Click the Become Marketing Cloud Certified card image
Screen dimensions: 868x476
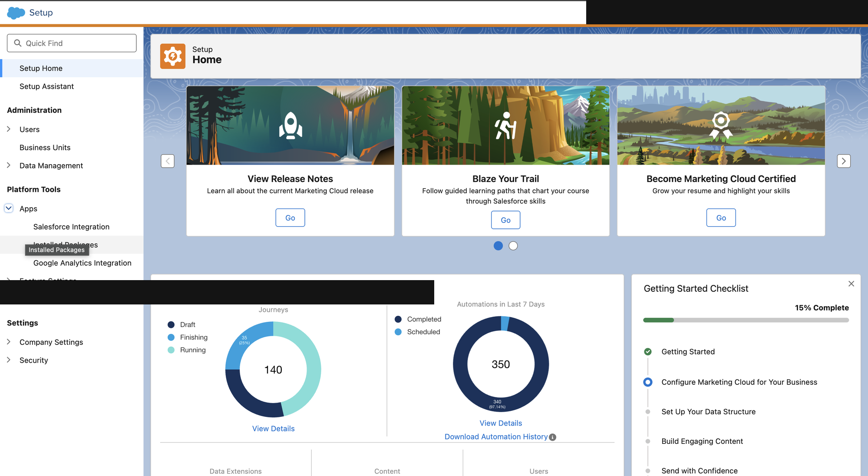tap(721, 126)
